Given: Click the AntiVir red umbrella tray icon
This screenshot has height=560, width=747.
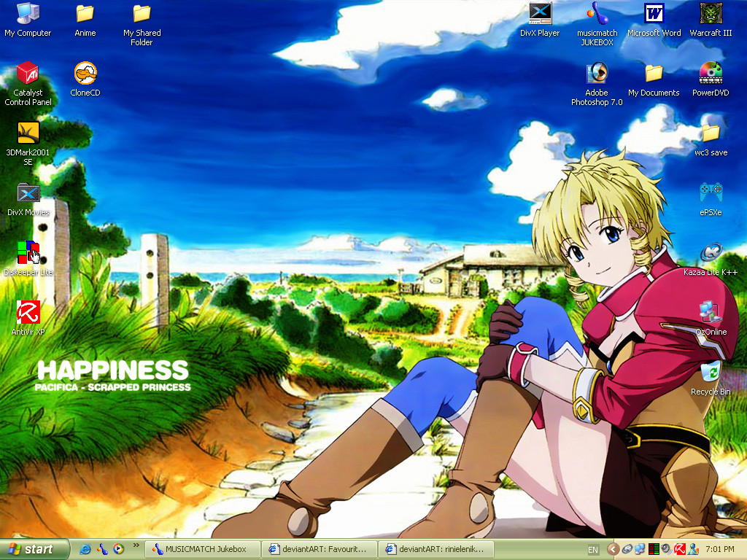Looking at the screenshot, I should click(x=680, y=550).
